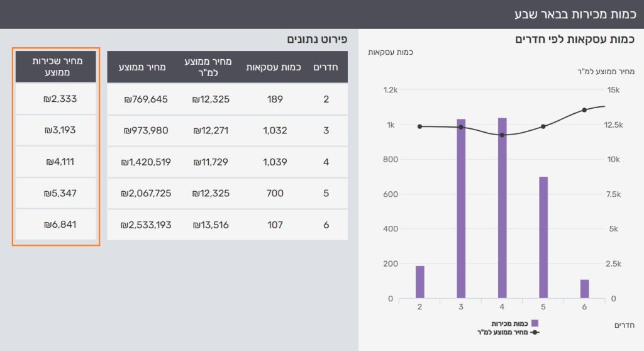Image resolution: width=644 pixels, height=351 pixels.
Task: Click the line data point above 2 rooms
Action: [x=420, y=126]
